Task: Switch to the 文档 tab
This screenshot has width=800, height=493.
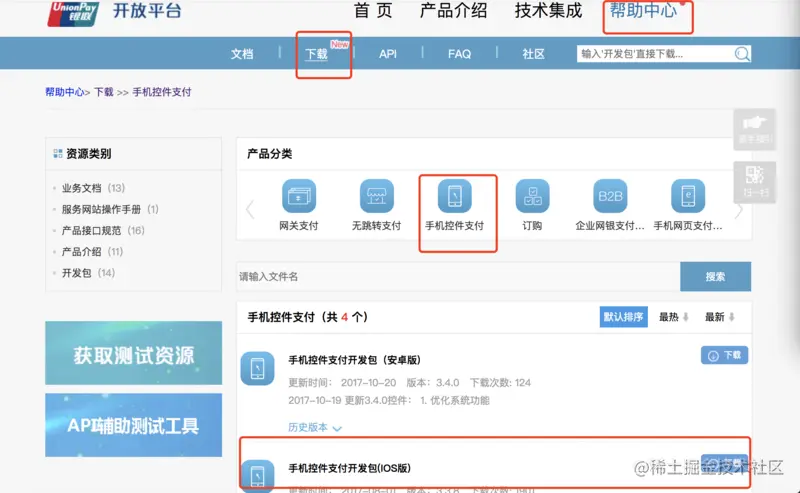Action: [x=241, y=54]
